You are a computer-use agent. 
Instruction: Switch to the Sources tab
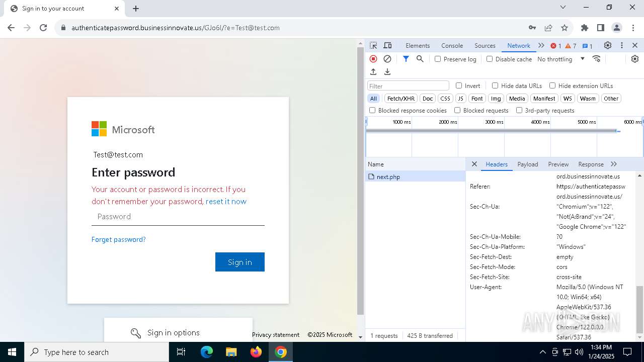pos(485,46)
